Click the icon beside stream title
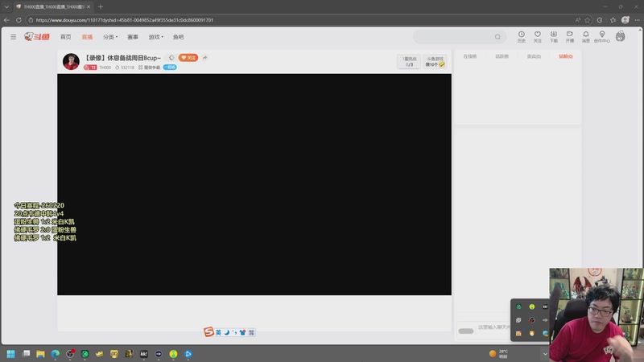 point(171,58)
